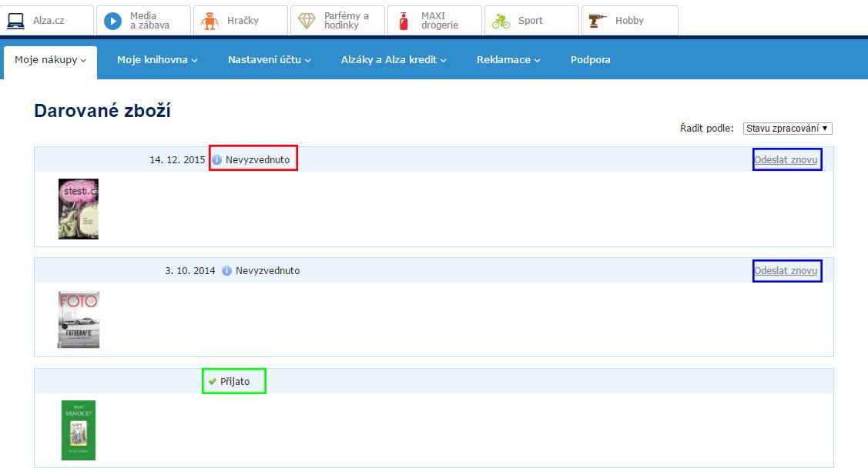The width and height of the screenshot is (868, 475).
Task: Click the Parfémy a hodinky diamond icon
Action: tap(307, 21)
